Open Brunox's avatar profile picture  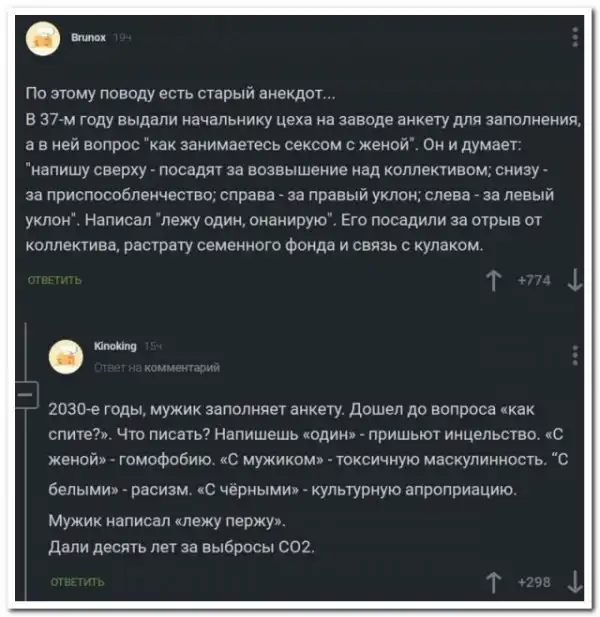(41, 40)
